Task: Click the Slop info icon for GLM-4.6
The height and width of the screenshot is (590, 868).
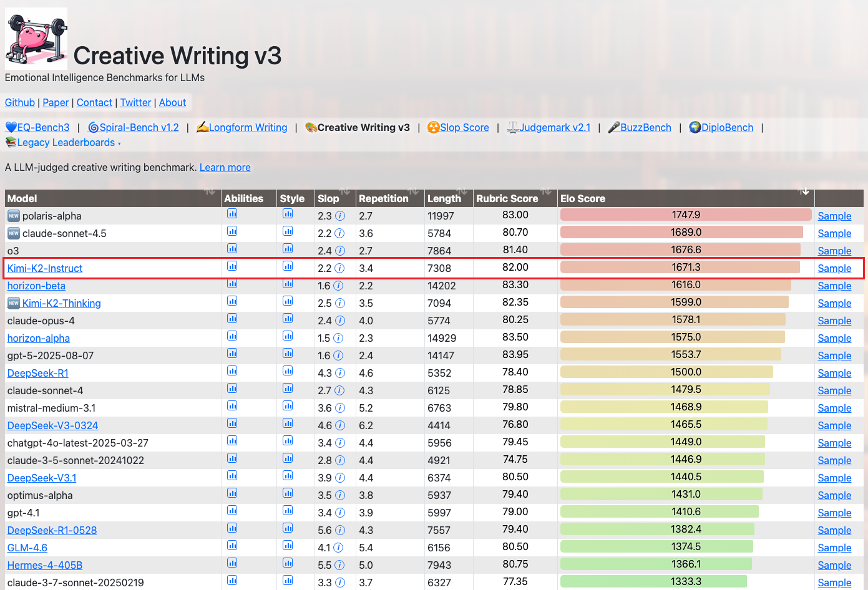Action: click(338, 548)
